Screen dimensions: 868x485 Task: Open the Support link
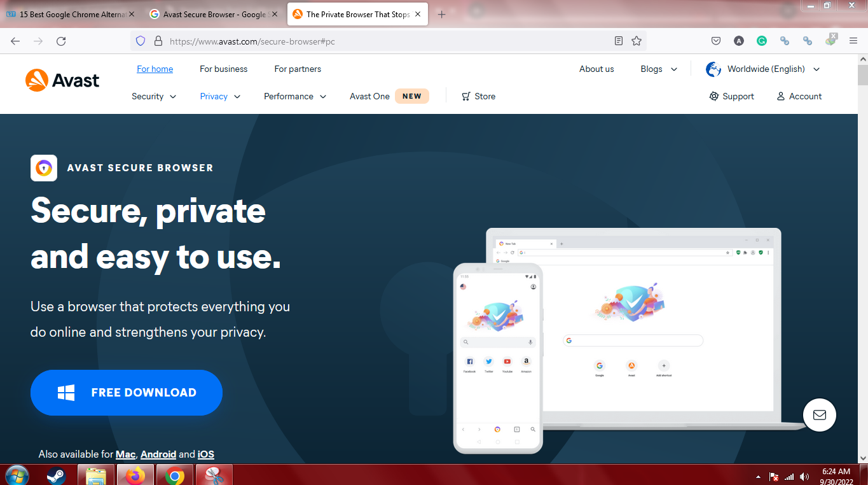[731, 96]
